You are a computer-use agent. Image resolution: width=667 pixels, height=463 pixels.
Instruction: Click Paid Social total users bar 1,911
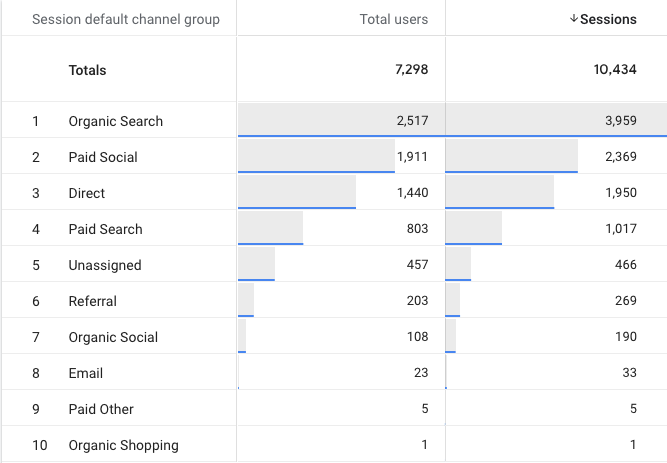316,157
